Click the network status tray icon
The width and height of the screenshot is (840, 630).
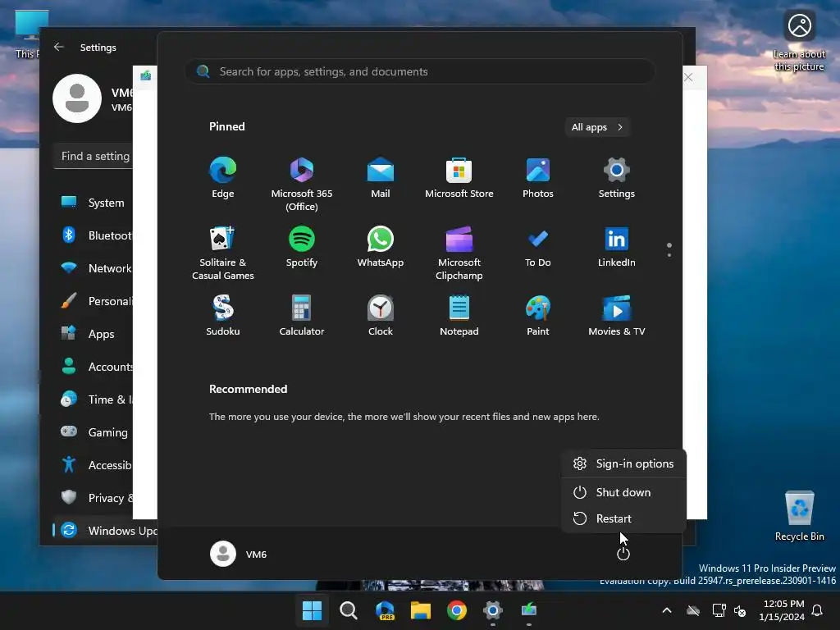coord(719,610)
